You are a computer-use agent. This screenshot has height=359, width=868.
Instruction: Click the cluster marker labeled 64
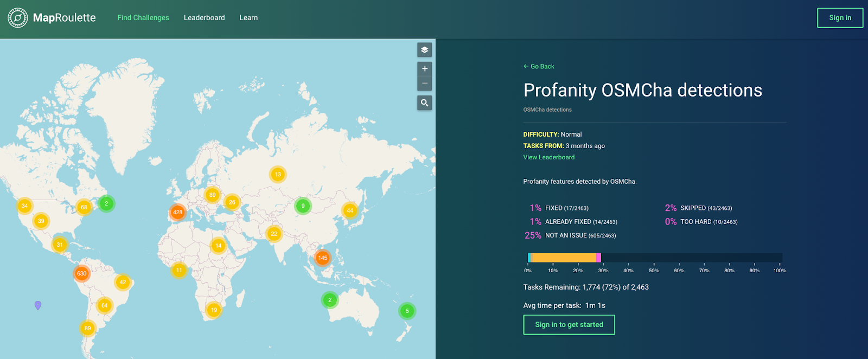click(105, 305)
